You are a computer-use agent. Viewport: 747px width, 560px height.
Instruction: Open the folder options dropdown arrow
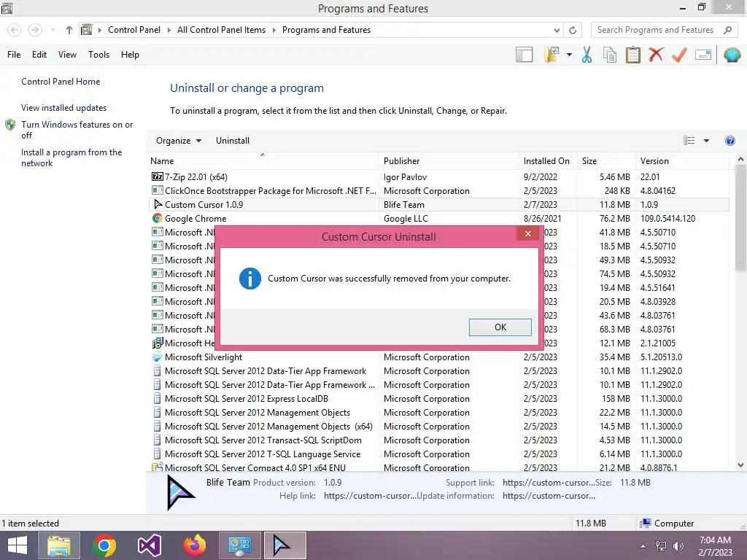coord(569,55)
